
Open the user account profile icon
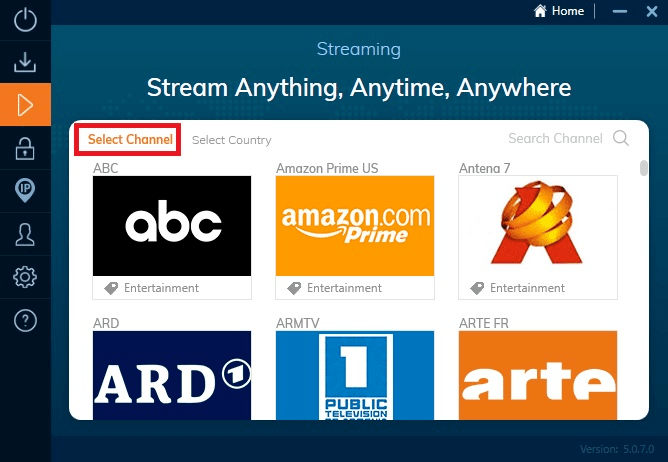(25, 234)
